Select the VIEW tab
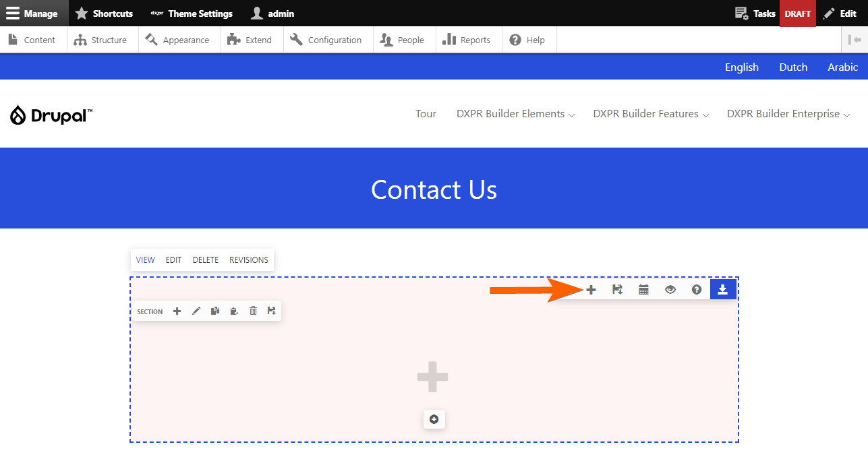Viewport: 868px width, 459px height. pos(145,259)
